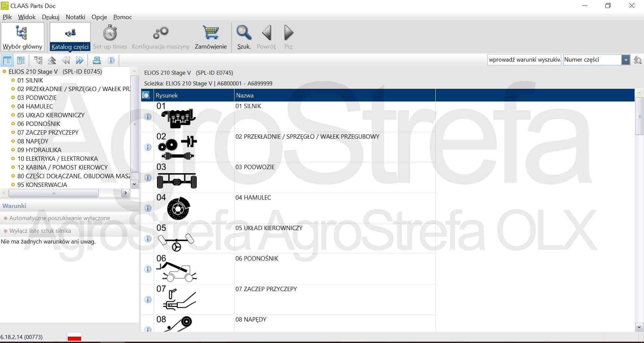Viewport: 644px width, 343px height.
Task: Open the Numer części dropdown
Action: point(626,60)
